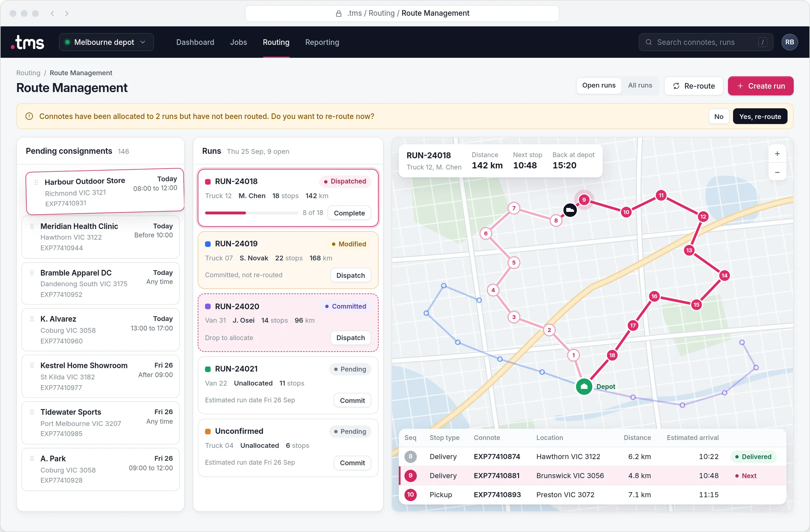Click Complete on RUN-24018

[x=349, y=213]
